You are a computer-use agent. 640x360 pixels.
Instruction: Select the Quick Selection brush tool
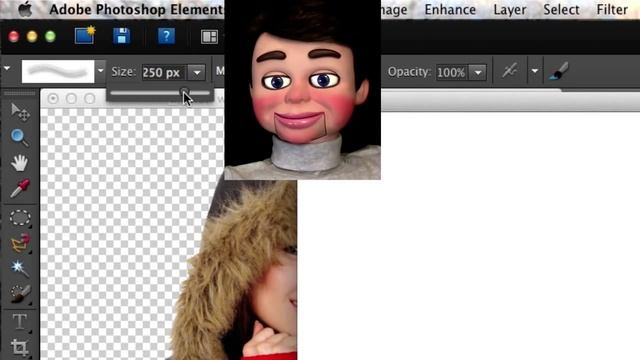click(x=20, y=294)
